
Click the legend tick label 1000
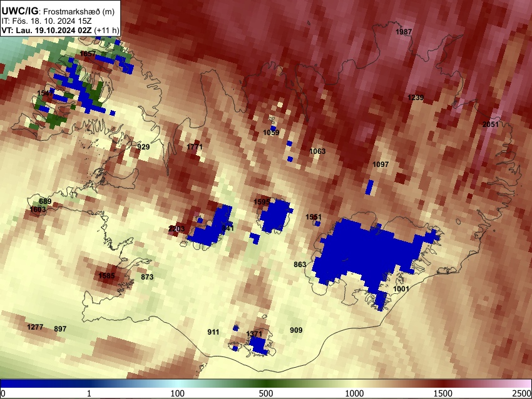[354, 393]
